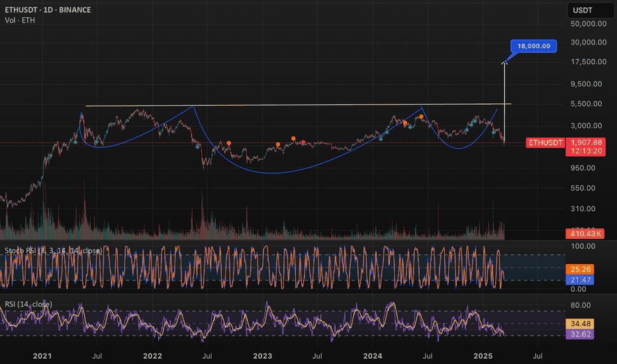Click the 2022 label on time axis
This screenshot has width=617, height=364.
152,356
